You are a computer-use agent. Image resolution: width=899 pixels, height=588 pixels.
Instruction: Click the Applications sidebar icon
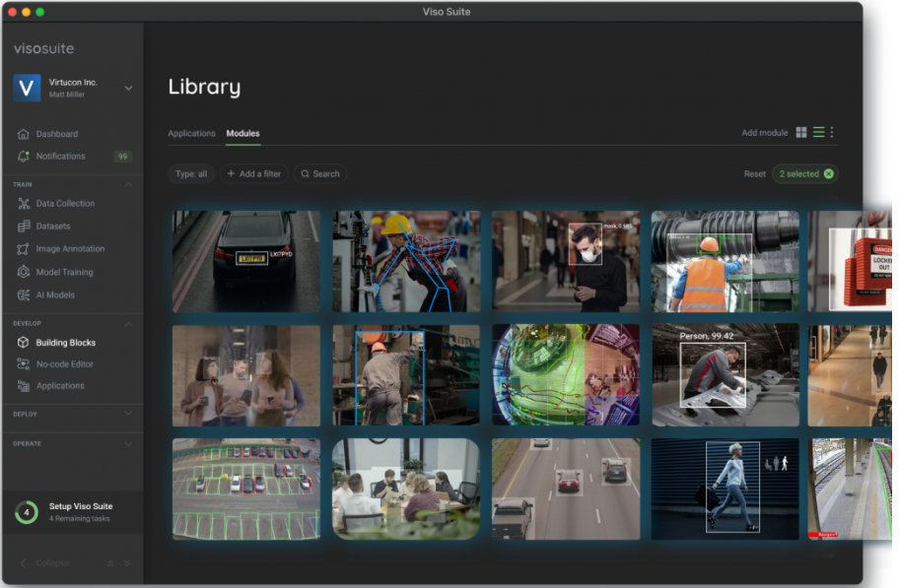coord(23,386)
